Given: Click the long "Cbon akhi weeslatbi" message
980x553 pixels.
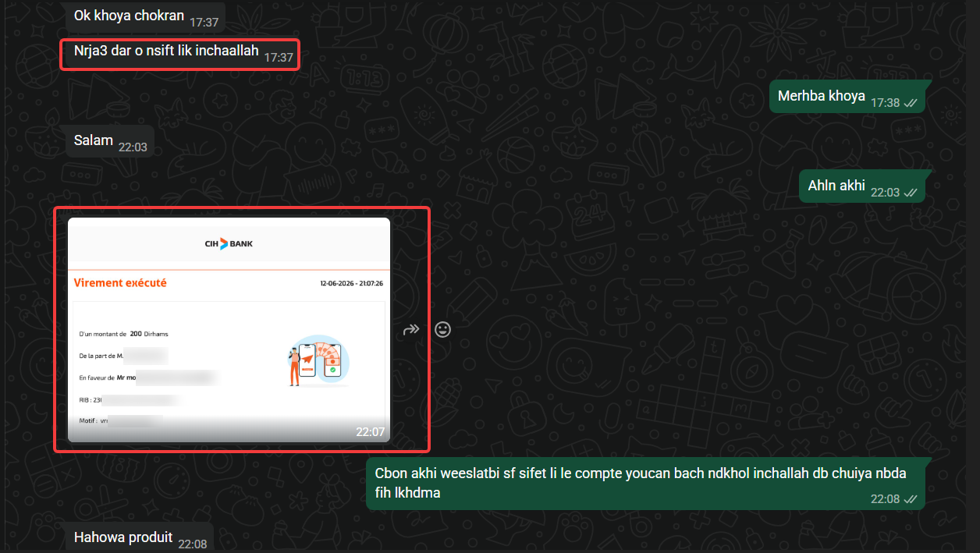Looking at the screenshot, I should click(646, 484).
